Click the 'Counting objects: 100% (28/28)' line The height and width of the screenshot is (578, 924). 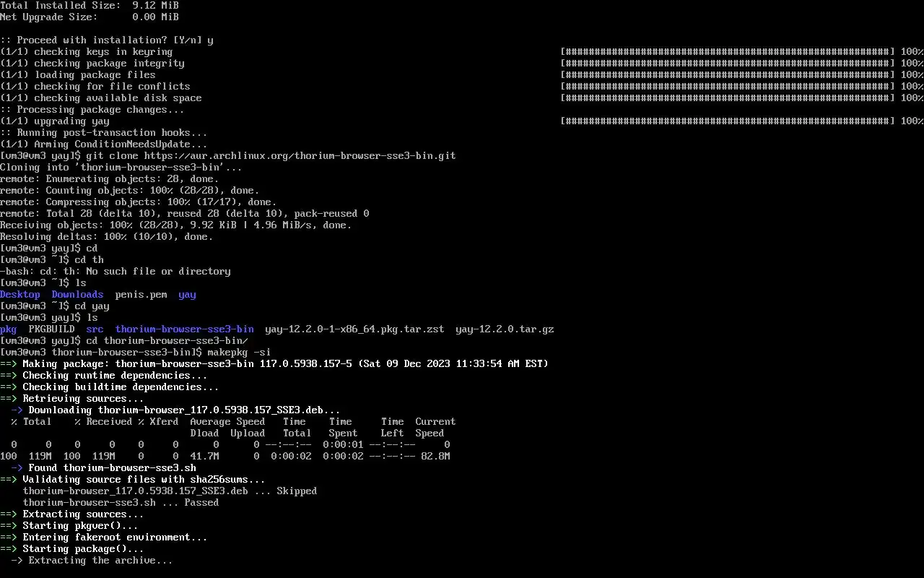click(x=130, y=190)
